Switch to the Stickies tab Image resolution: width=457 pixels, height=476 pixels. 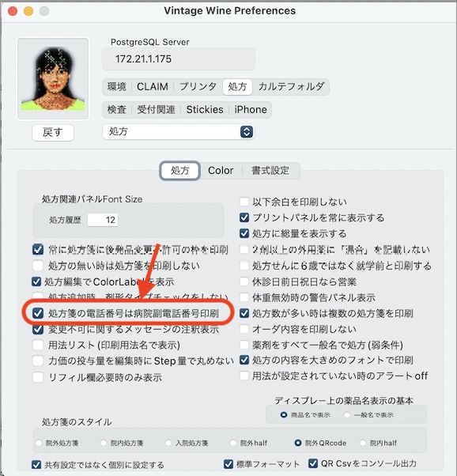click(205, 110)
